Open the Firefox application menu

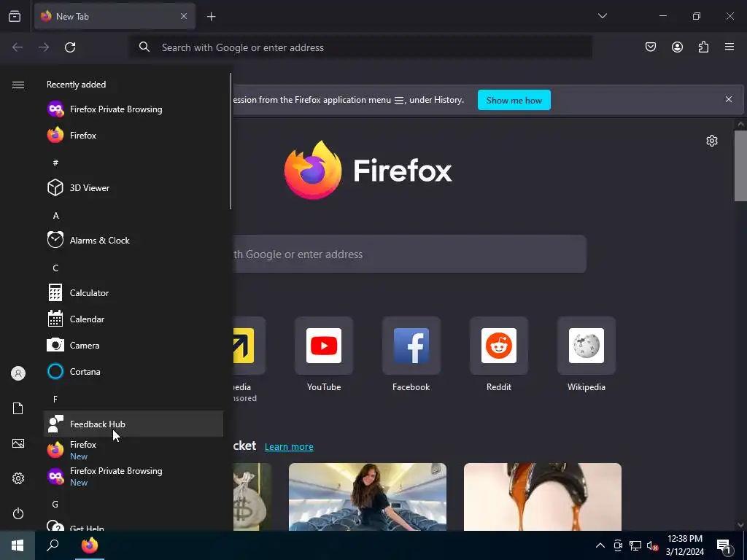tap(729, 47)
